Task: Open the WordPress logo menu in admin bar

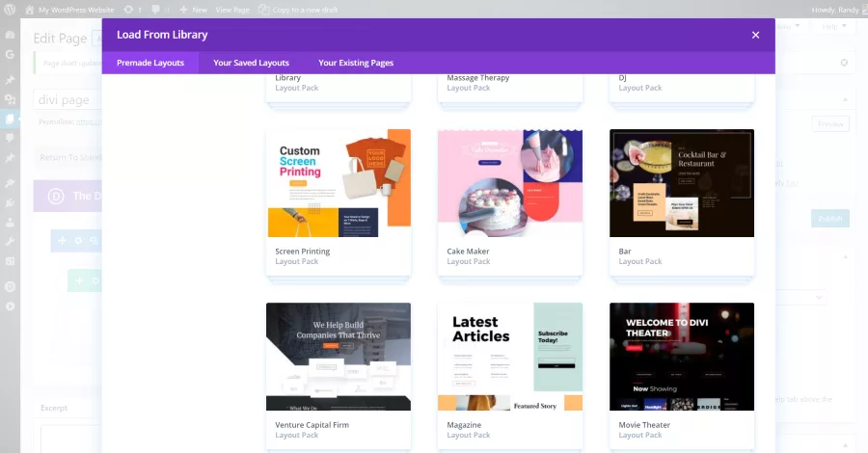Action: click(x=10, y=10)
